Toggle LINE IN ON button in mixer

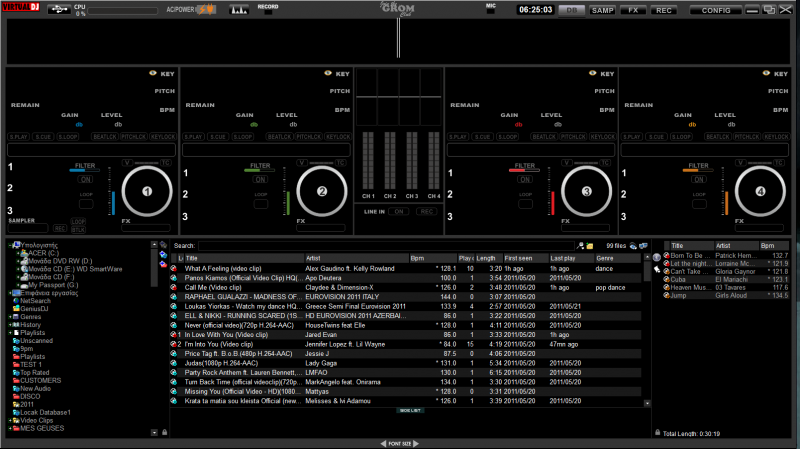(x=398, y=211)
